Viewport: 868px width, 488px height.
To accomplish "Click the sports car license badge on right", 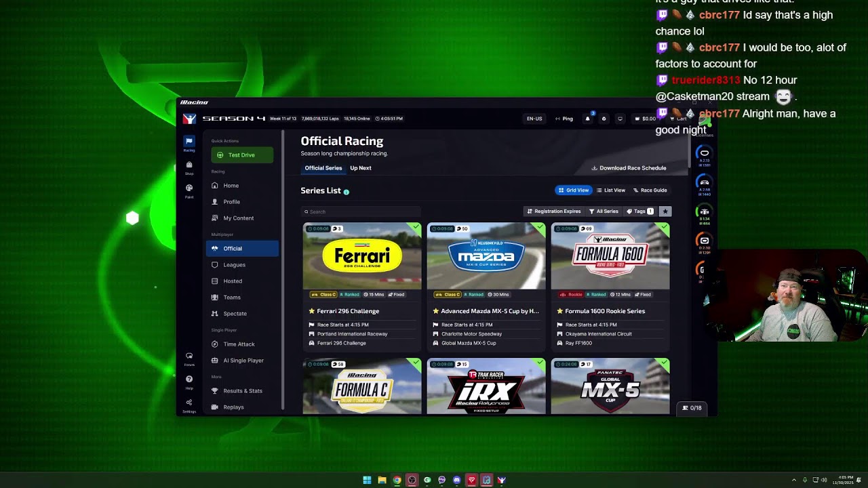I will pos(705,184).
